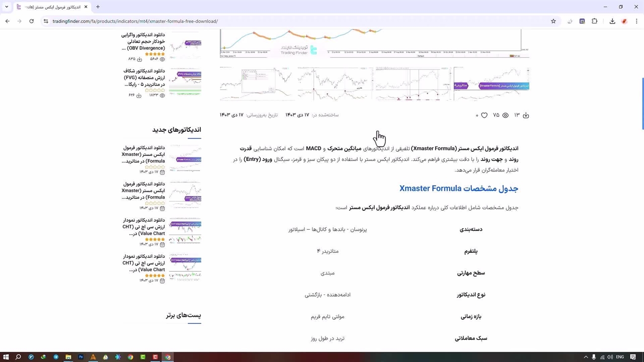View site information icon in address bar
644x362 pixels.
click(x=46, y=21)
